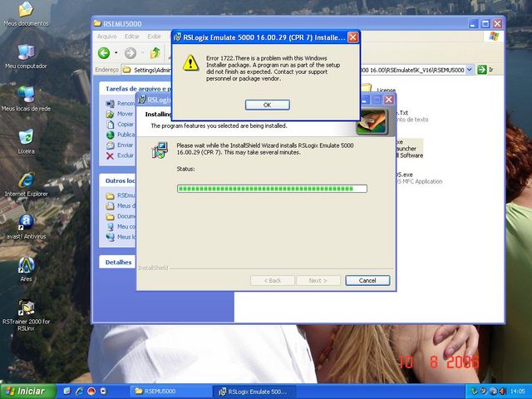
Task: Expand the Detalhes panel
Action: click(118, 263)
